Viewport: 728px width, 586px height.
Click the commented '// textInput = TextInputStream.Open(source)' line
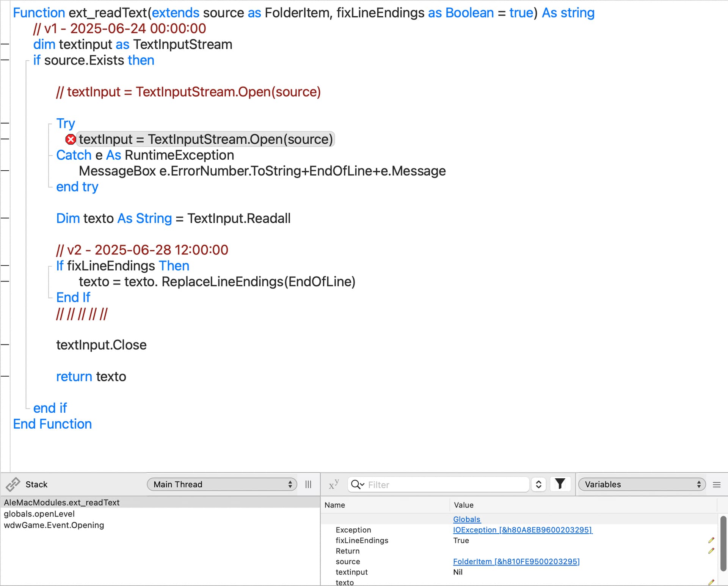pos(188,92)
